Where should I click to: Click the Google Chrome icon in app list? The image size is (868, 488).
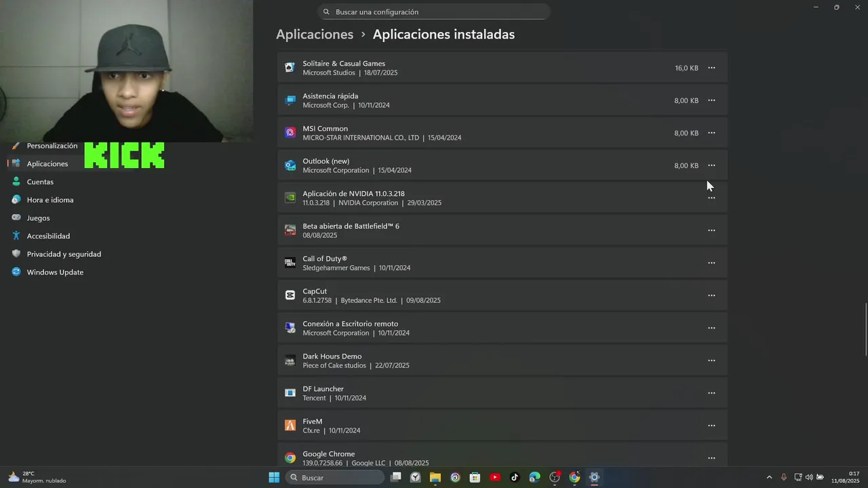click(290, 458)
